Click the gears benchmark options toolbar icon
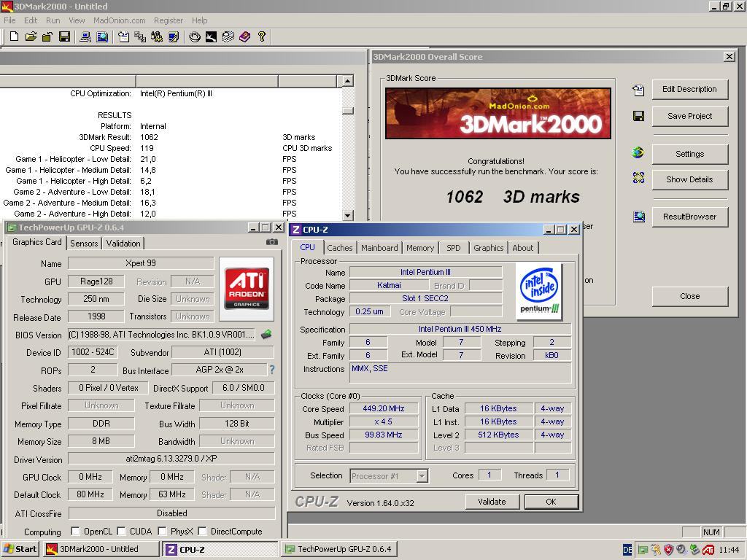Viewport: 747px width, 560px height. [157, 36]
